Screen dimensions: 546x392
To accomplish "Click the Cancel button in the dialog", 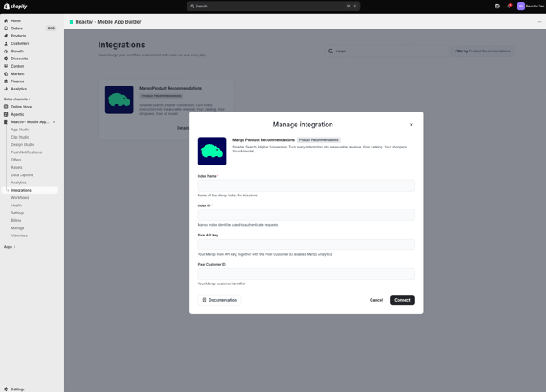I will pos(376,300).
